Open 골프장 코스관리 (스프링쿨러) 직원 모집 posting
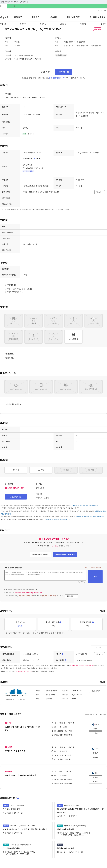The height and width of the screenshot is (868, 107). (x=20, y=775)
